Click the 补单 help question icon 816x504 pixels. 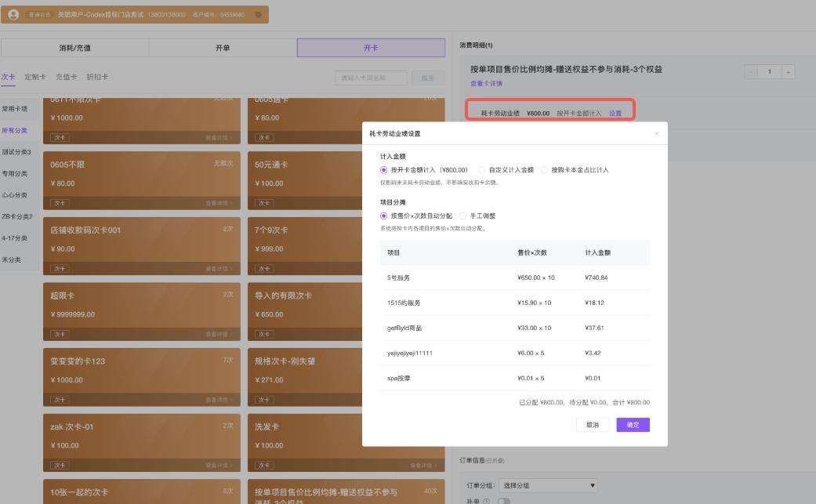[487, 502]
